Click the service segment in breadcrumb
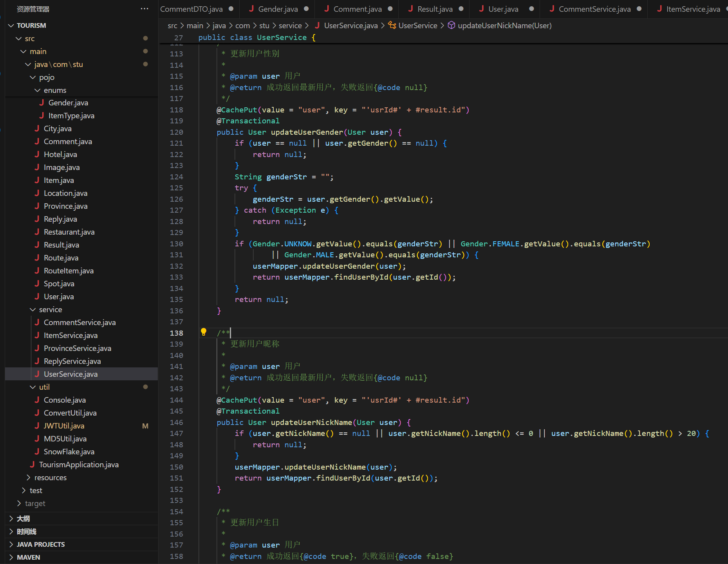This screenshot has width=728, height=564. coord(290,25)
